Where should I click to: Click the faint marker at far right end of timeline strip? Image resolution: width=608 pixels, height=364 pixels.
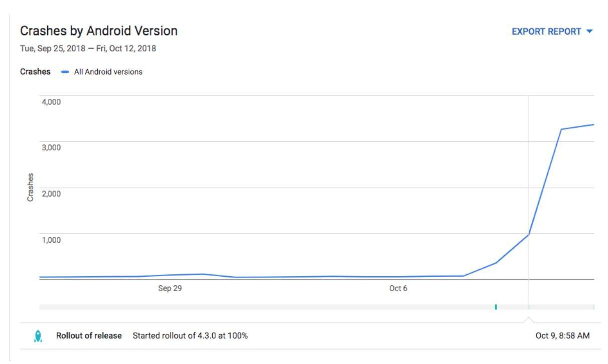click(x=593, y=307)
